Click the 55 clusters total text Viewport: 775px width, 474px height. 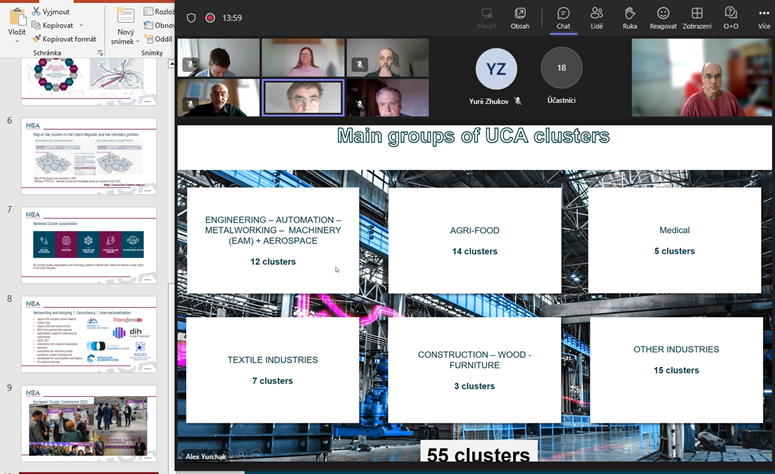pos(478,454)
